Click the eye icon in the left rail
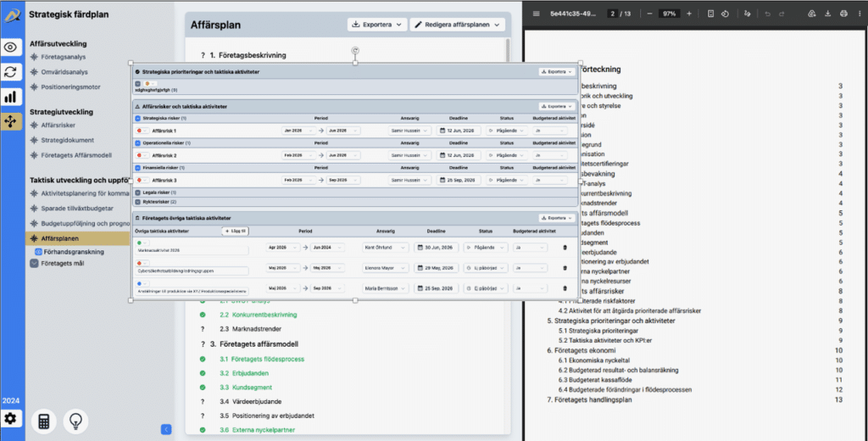 click(11, 48)
